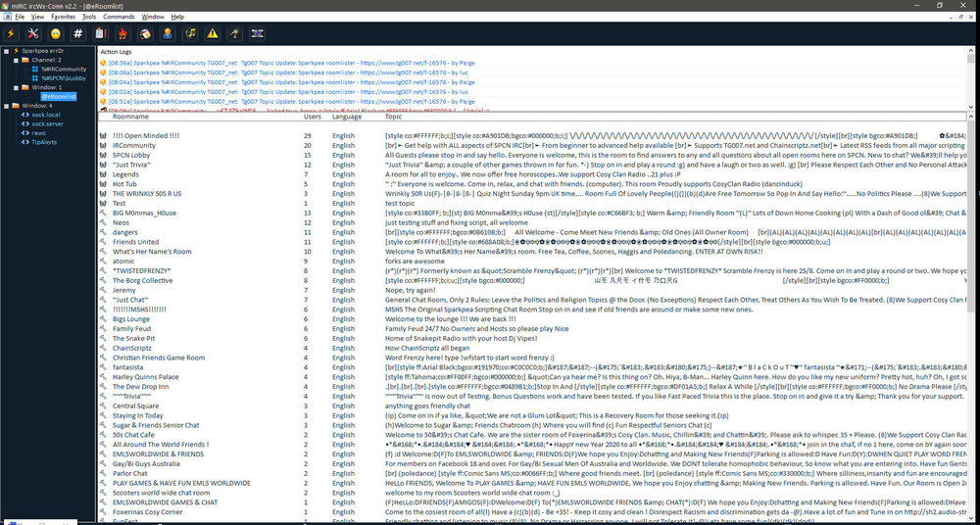
Task: Sort room list by Topic column header
Action: point(394,117)
